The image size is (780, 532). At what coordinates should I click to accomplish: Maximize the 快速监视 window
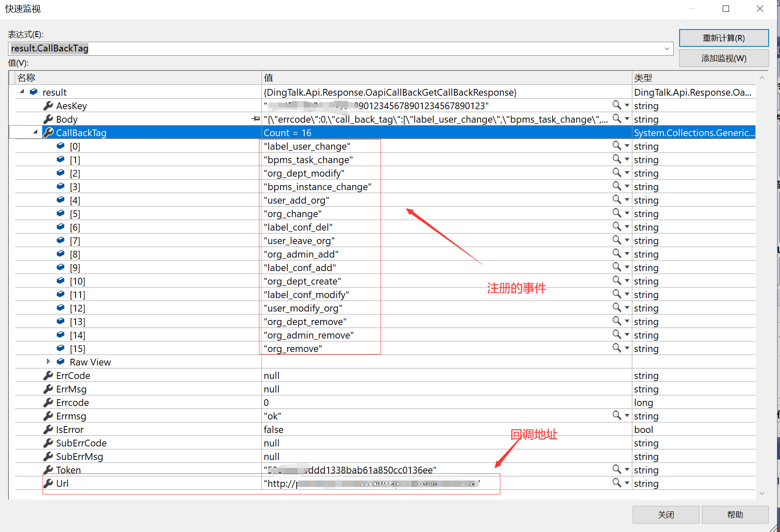726,9
